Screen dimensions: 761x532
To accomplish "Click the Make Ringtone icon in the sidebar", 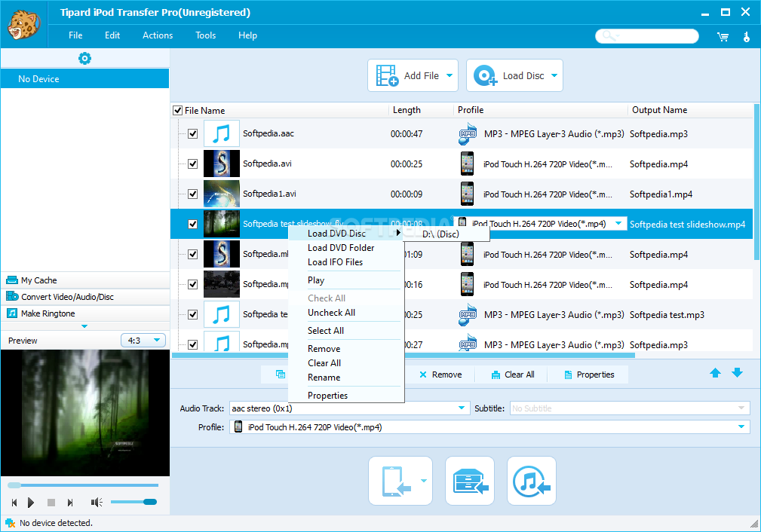I will 11,313.
